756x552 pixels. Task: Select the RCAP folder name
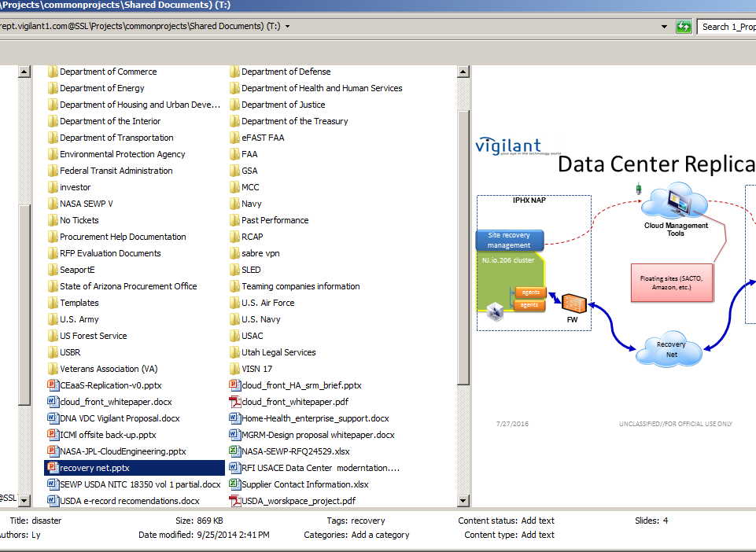click(x=253, y=237)
